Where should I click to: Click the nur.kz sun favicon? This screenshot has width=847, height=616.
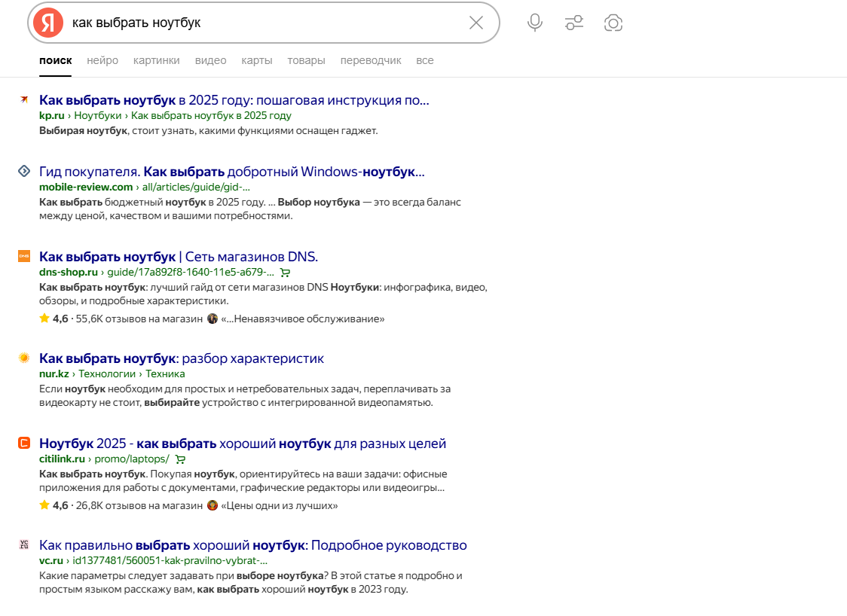[x=24, y=358]
